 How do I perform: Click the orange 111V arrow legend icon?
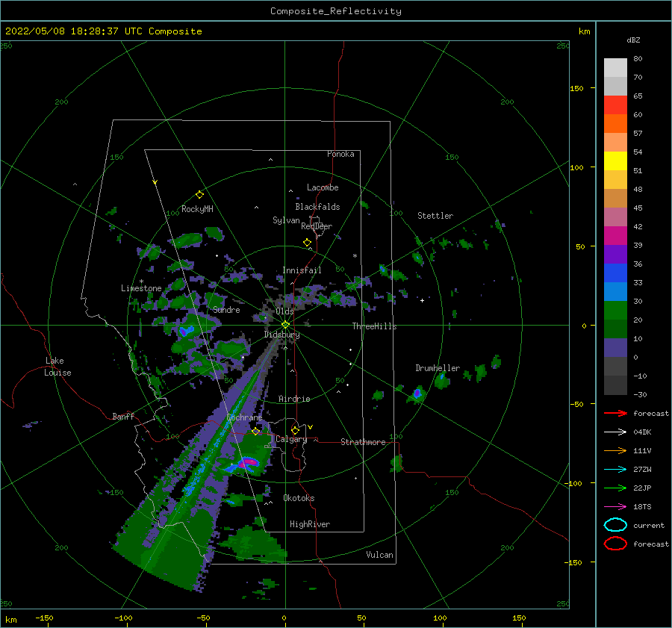[615, 450]
